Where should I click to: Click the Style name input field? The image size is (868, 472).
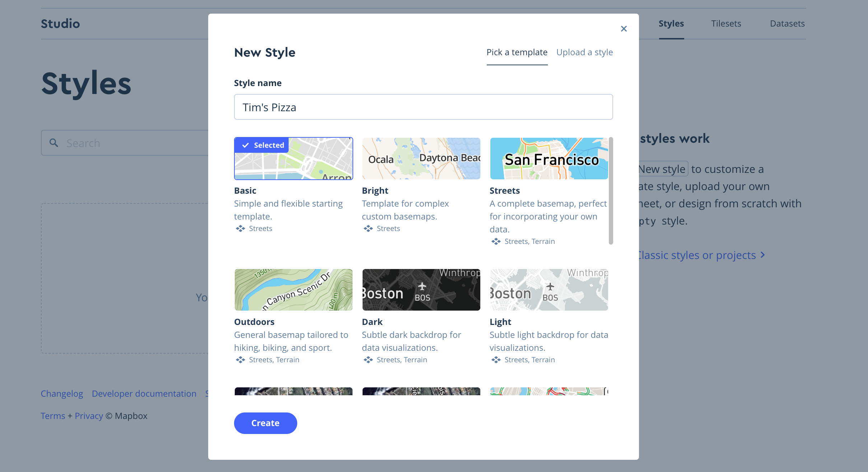tap(423, 107)
